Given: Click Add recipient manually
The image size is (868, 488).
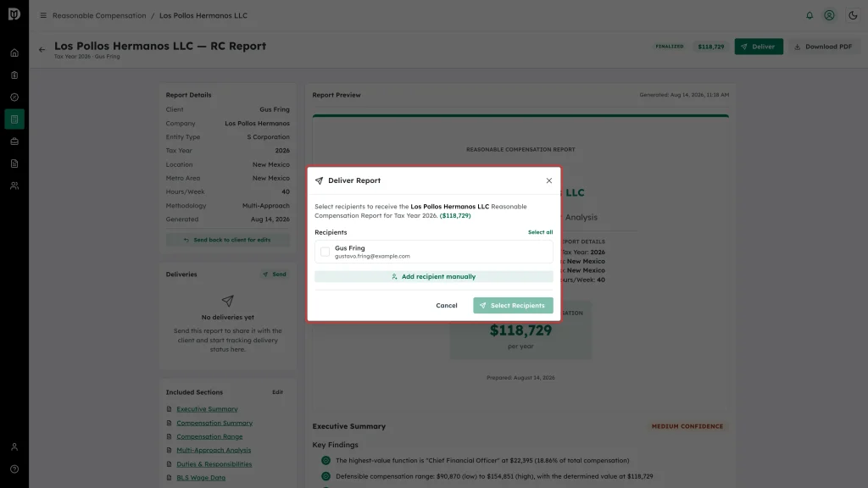Looking at the screenshot, I should (433, 277).
